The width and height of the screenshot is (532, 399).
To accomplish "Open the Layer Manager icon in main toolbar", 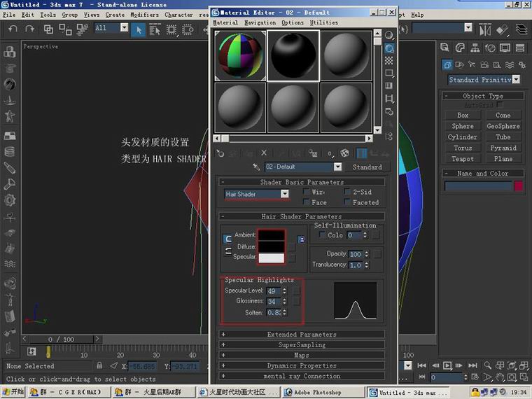I will pyautogui.click(x=521, y=30).
